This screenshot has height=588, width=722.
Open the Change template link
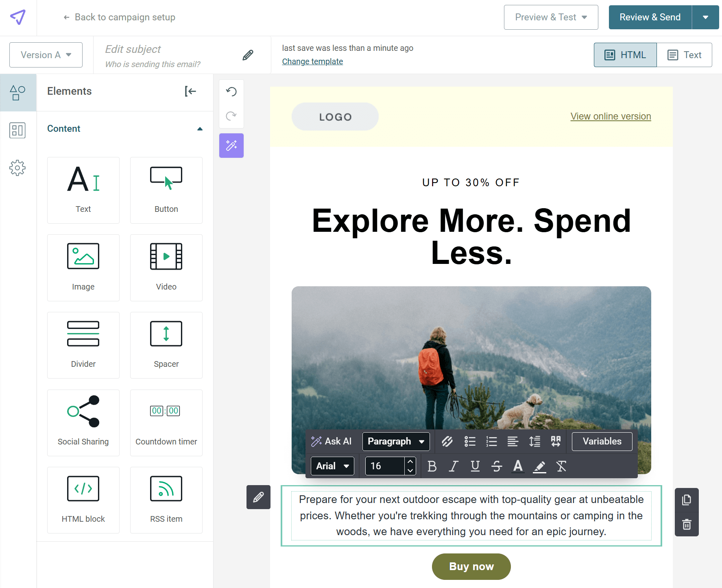coord(312,61)
